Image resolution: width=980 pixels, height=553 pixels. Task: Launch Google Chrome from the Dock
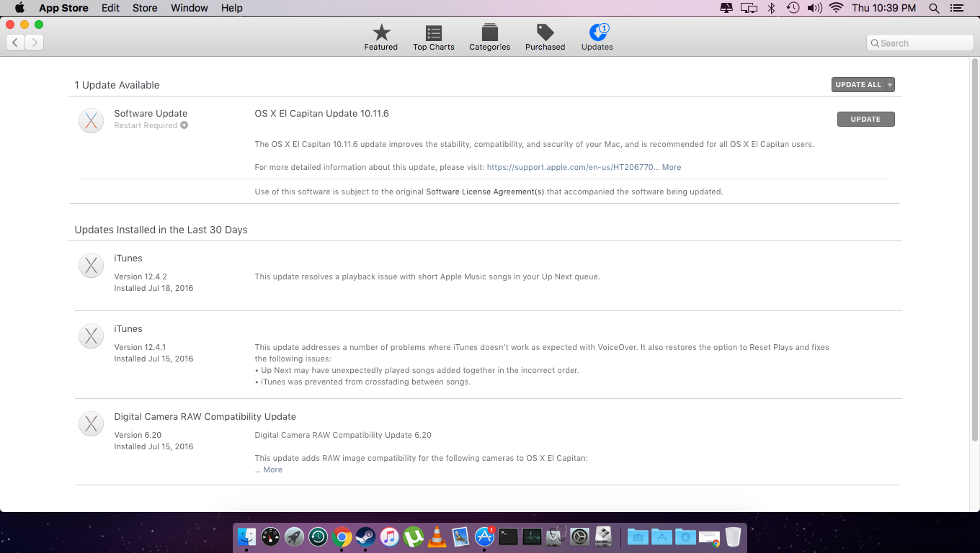342,536
